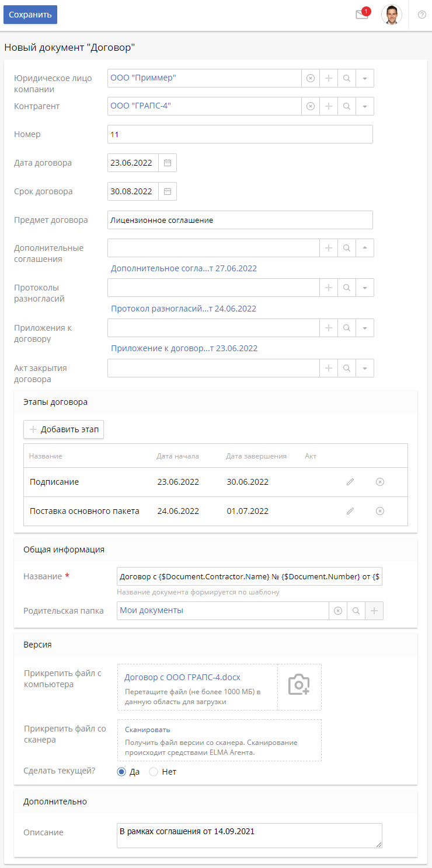Edit the Подписание stage via pencil icon
The width and height of the screenshot is (432, 868).
click(350, 481)
